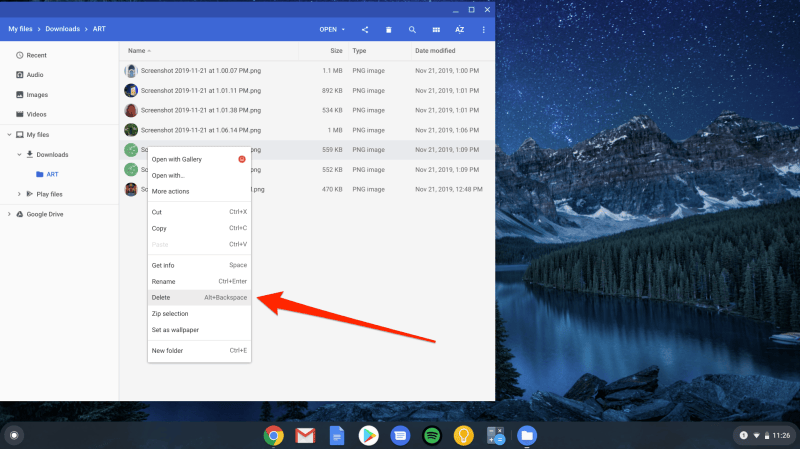Open the launcher circle button on shelf
This screenshot has height=449, width=800.
point(14,435)
